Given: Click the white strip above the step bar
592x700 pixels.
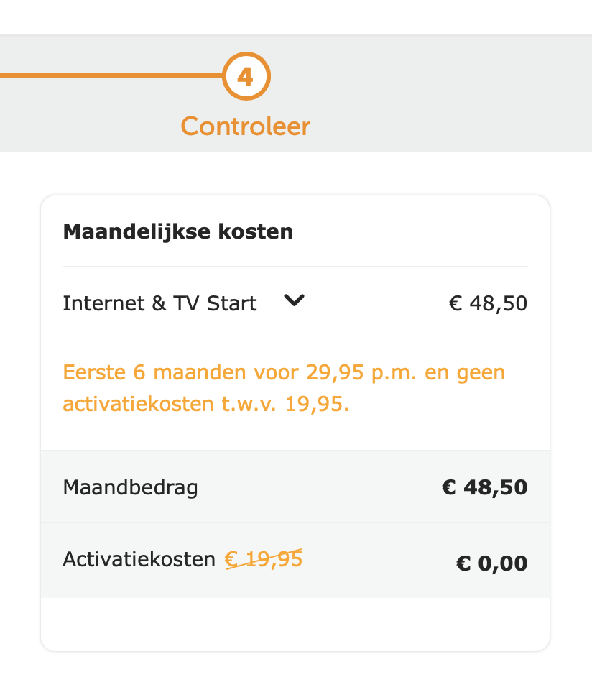Looking at the screenshot, I should [295, 17].
